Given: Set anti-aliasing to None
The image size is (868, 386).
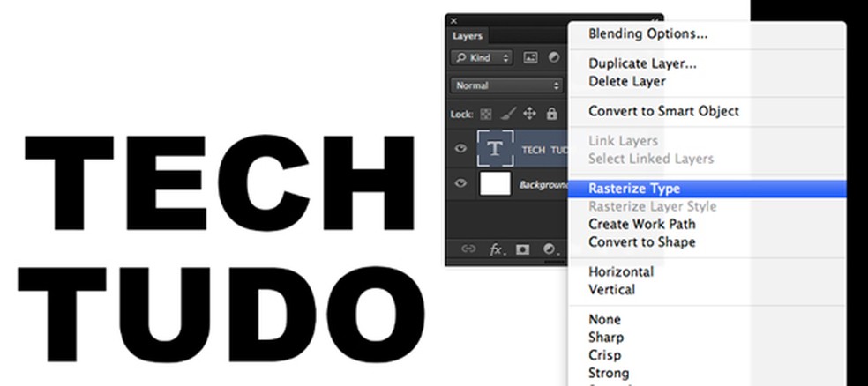Looking at the screenshot, I should click(x=604, y=319).
